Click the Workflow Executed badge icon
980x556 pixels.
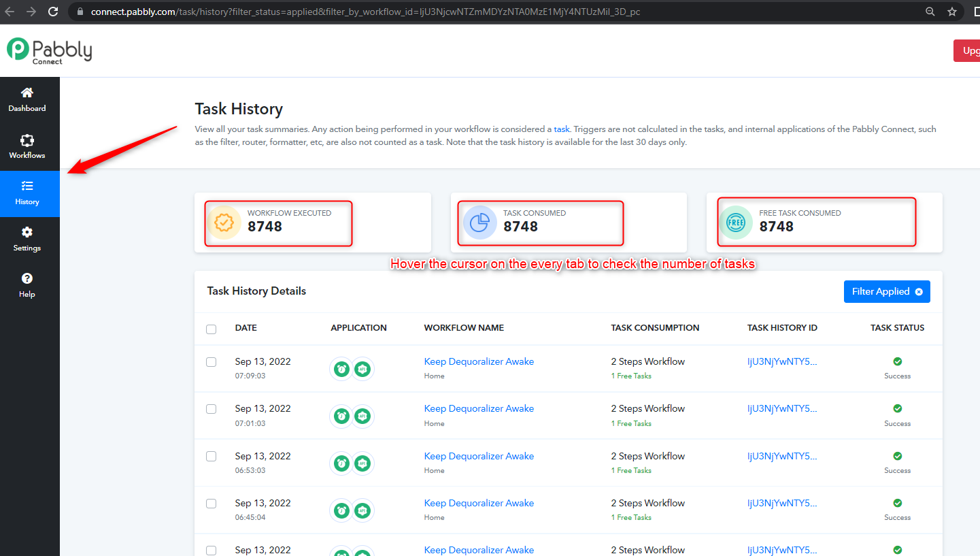(x=224, y=223)
